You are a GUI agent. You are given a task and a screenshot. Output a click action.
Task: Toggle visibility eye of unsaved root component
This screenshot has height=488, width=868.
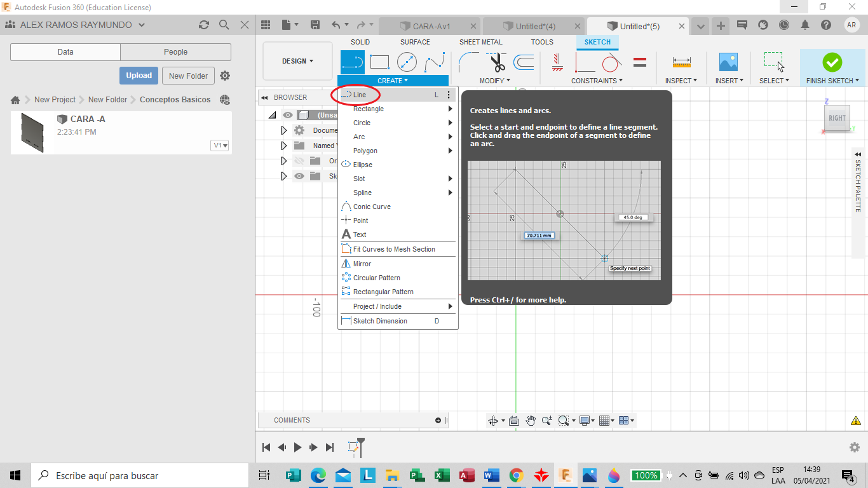(x=288, y=115)
